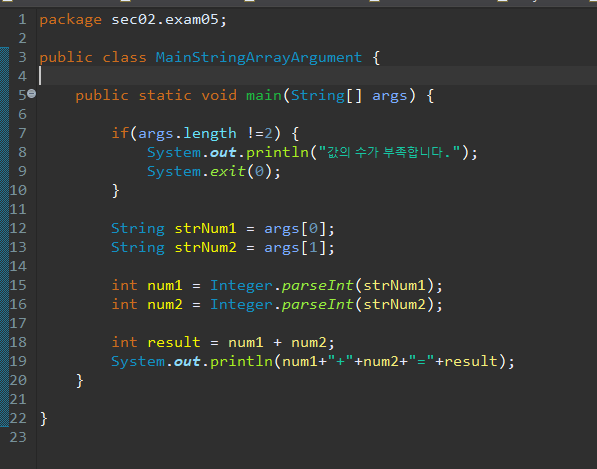Click line number 21 in the gutter
Image resolution: width=597 pixels, height=469 pixels.
(x=18, y=400)
